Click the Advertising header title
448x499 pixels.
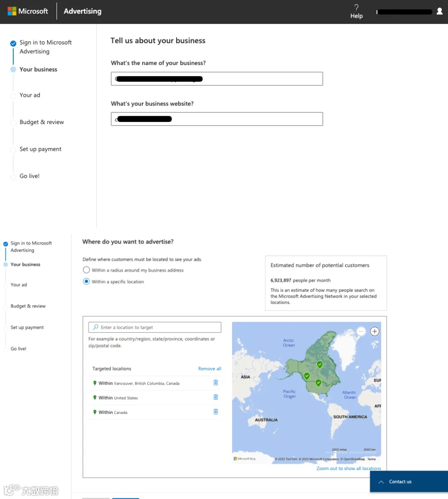click(82, 11)
